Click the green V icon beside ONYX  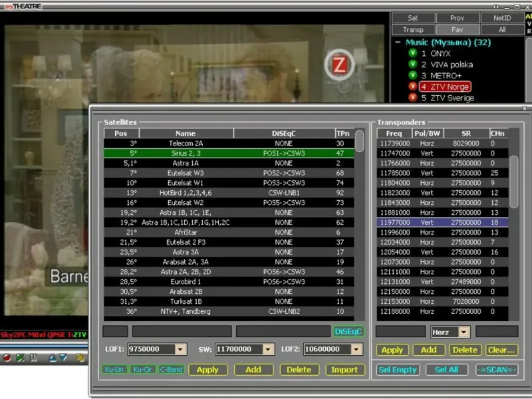click(412, 53)
